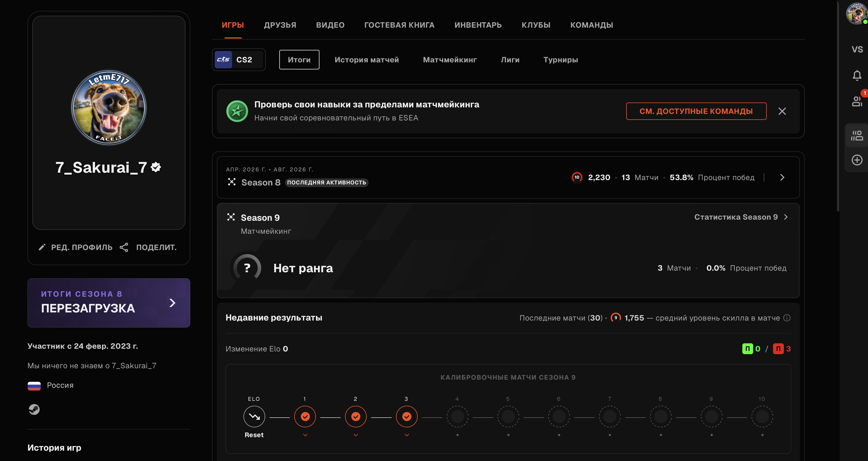Dismiss the ESEA promo banner

782,111
